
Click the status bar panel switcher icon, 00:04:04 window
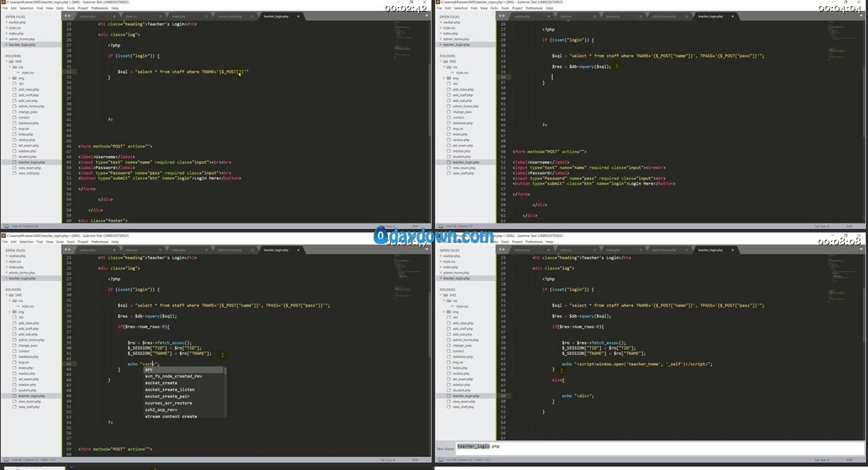point(440,225)
